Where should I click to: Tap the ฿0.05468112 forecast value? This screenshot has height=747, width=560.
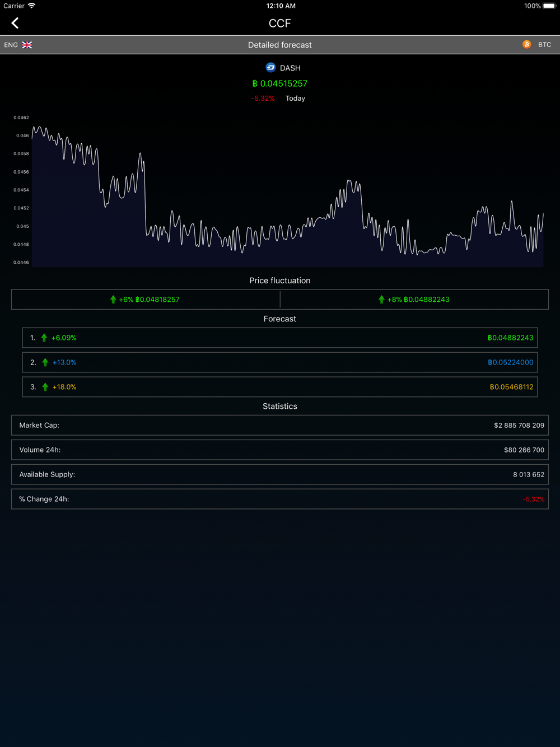[512, 387]
